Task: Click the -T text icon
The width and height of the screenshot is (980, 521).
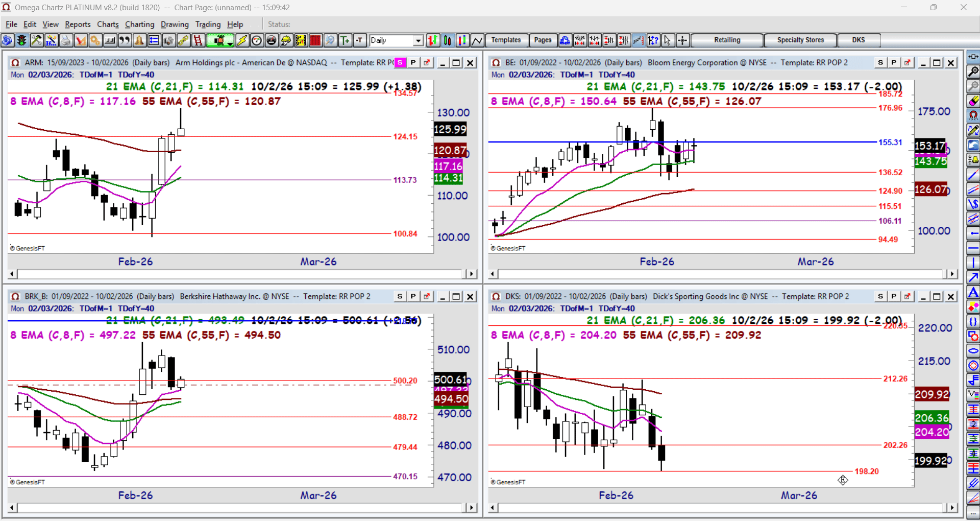Action: coord(360,40)
